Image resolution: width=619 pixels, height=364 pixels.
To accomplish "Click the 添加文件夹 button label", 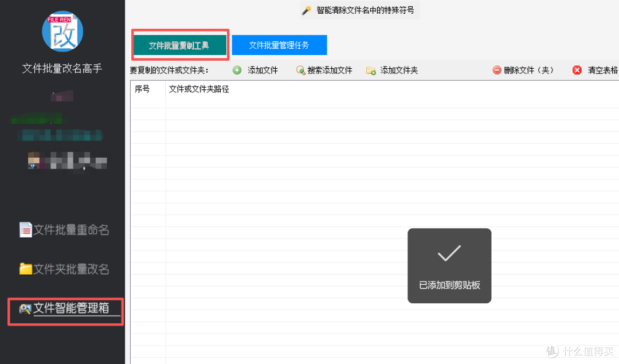I will pos(399,71).
